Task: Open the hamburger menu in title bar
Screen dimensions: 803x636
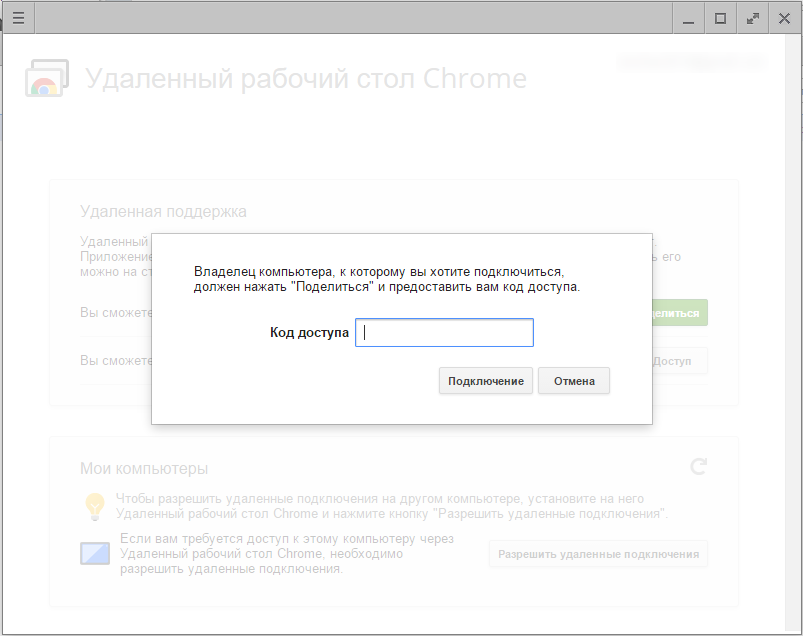Action: (18, 18)
